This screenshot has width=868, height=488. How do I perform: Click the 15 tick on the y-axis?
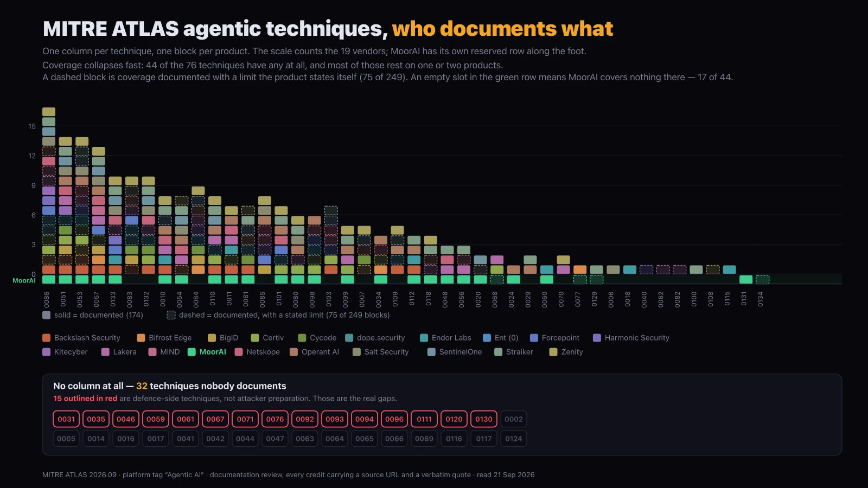[32, 126]
